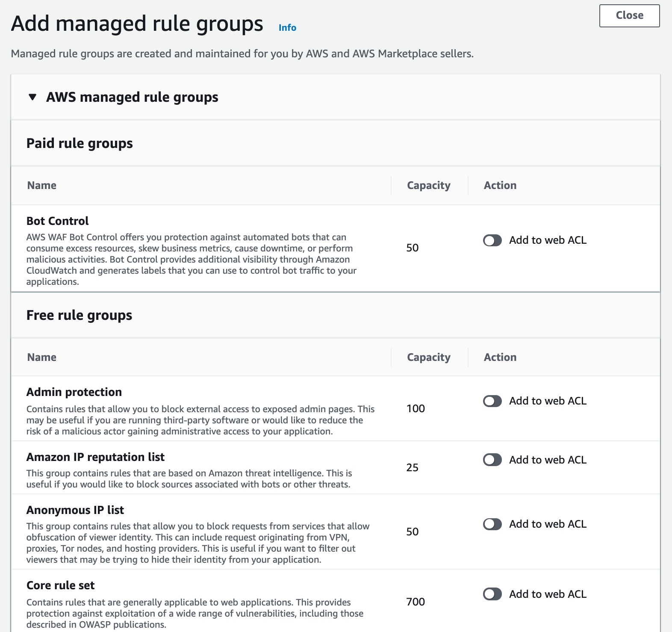Viewport: 672px width, 632px height.
Task: Click the Free rule groups Action column header
Action: [x=500, y=357]
